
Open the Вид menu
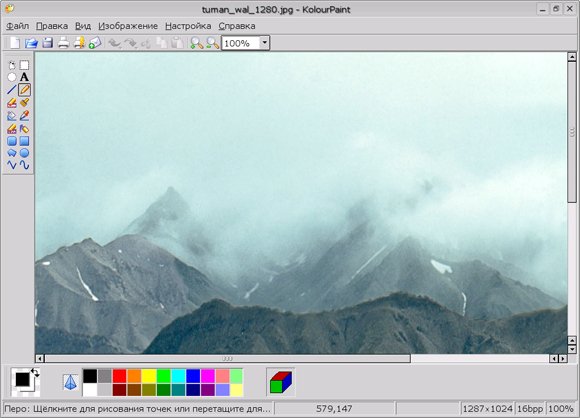pos(83,26)
